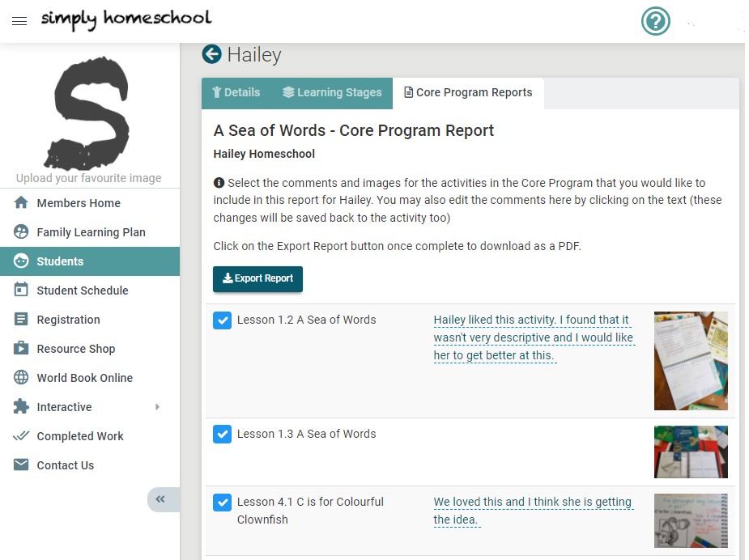749x560 pixels.
Task: Click Upload your favourite image area
Action: click(89, 178)
